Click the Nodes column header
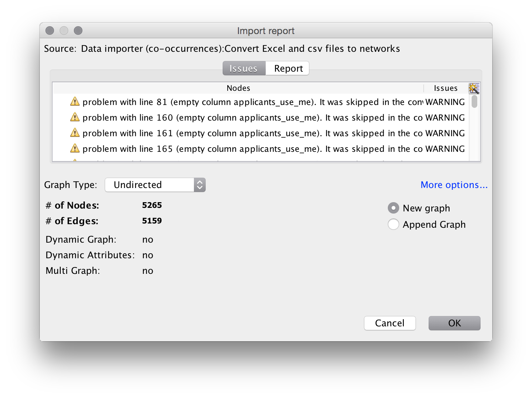Screen dimensions: 532x398 click(x=238, y=88)
